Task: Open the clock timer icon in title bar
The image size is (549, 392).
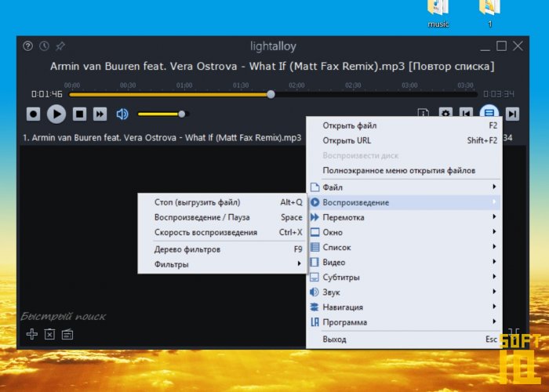Action: click(44, 46)
